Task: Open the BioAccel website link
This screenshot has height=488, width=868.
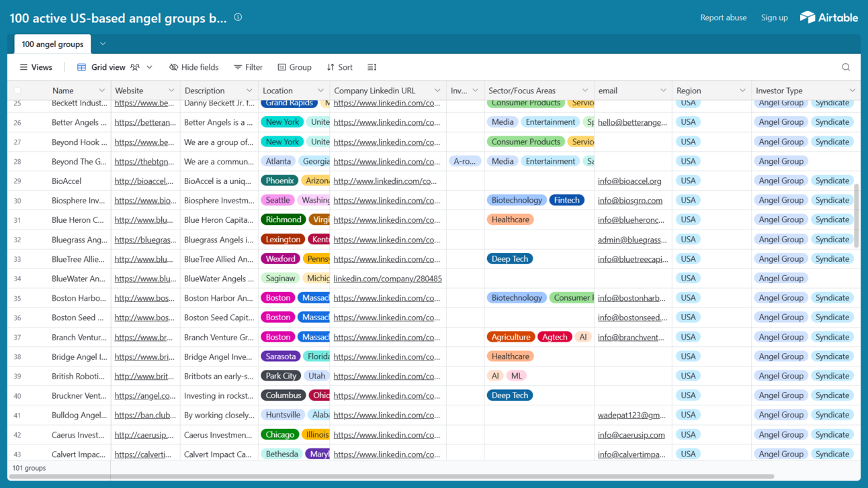Action: point(144,181)
